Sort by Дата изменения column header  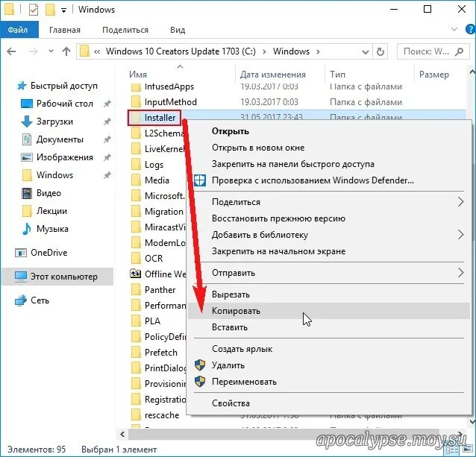point(272,75)
